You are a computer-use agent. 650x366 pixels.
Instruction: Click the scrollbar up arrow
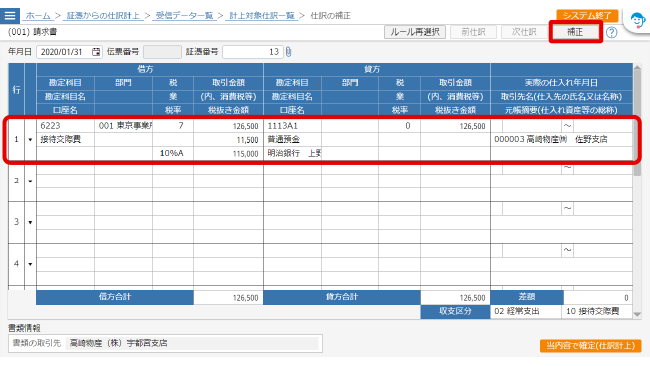point(637,68)
